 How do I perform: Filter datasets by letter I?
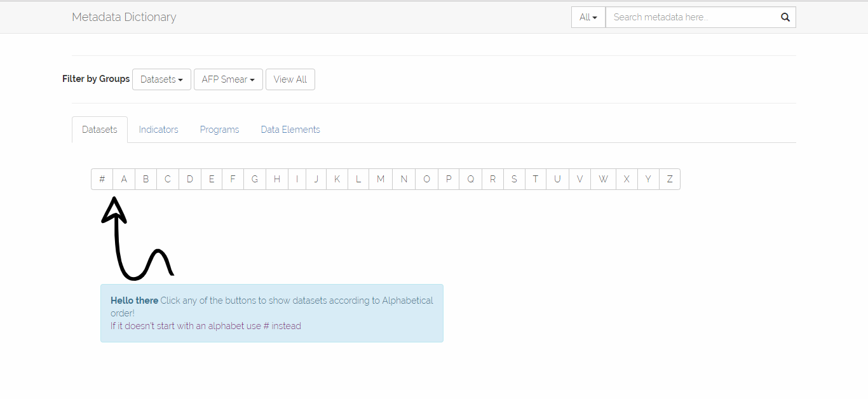point(297,179)
